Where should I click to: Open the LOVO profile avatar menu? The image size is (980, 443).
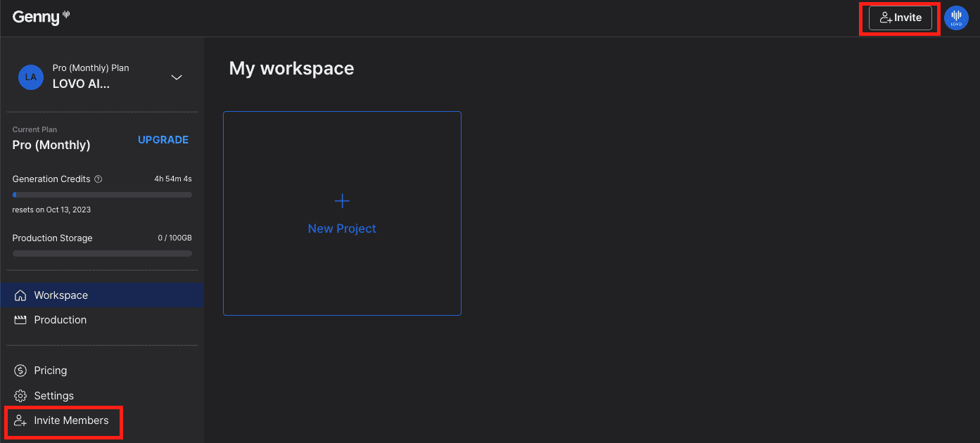pyautogui.click(x=956, y=18)
